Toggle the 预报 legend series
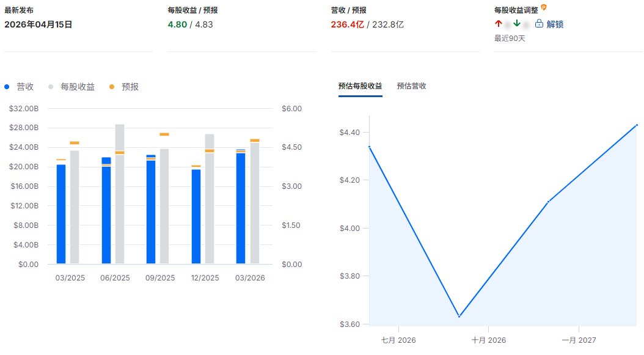The width and height of the screenshot is (644, 355). click(x=124, y=87)
